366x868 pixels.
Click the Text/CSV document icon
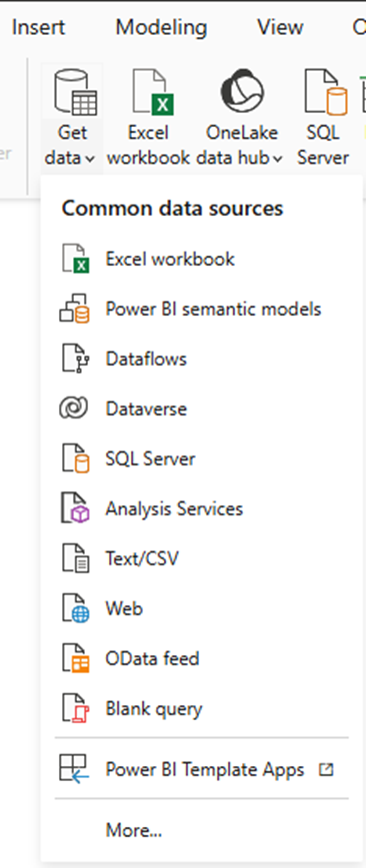coord(75,558)
